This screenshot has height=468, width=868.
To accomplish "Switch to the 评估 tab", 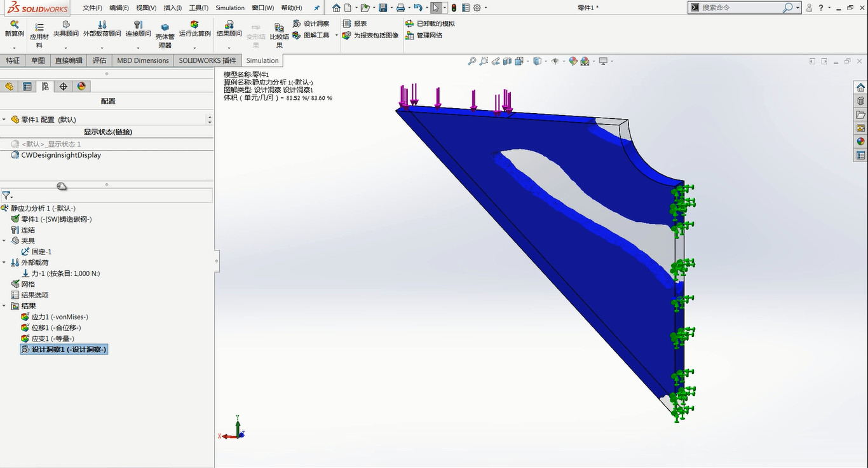I will pyautogui.click(x=99, y=60).
